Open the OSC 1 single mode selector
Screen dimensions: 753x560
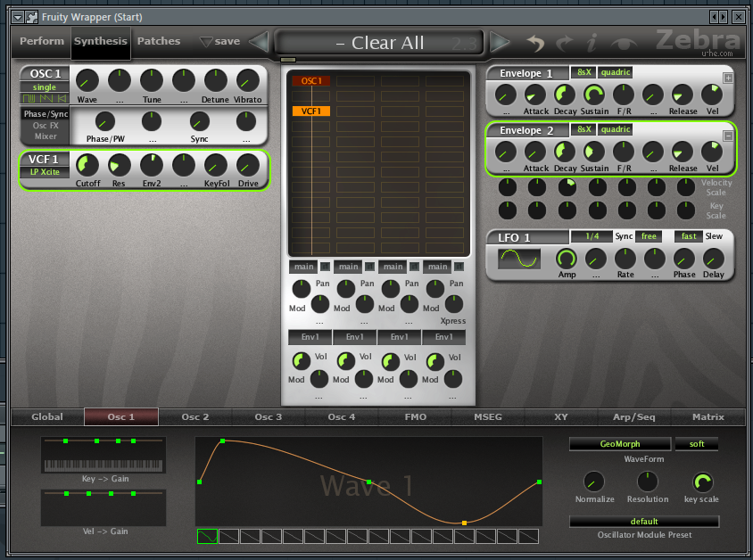pyautogui.click(x=45, y=86)
